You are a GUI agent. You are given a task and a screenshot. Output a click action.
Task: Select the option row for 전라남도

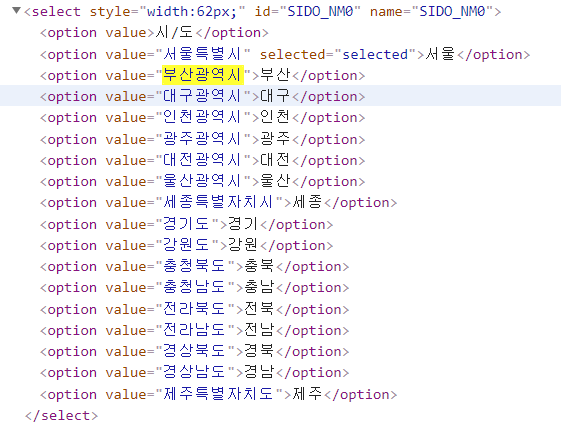194,331
